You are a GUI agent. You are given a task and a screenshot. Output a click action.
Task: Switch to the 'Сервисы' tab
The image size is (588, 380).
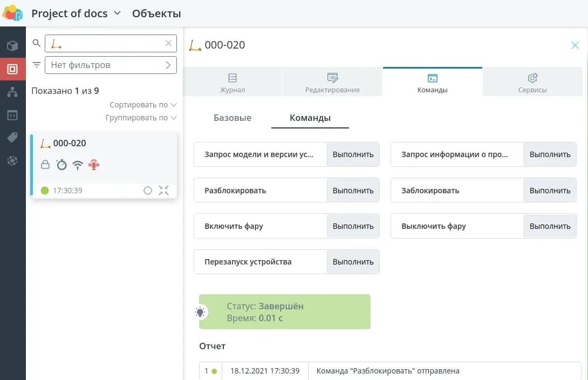point(532,83)
